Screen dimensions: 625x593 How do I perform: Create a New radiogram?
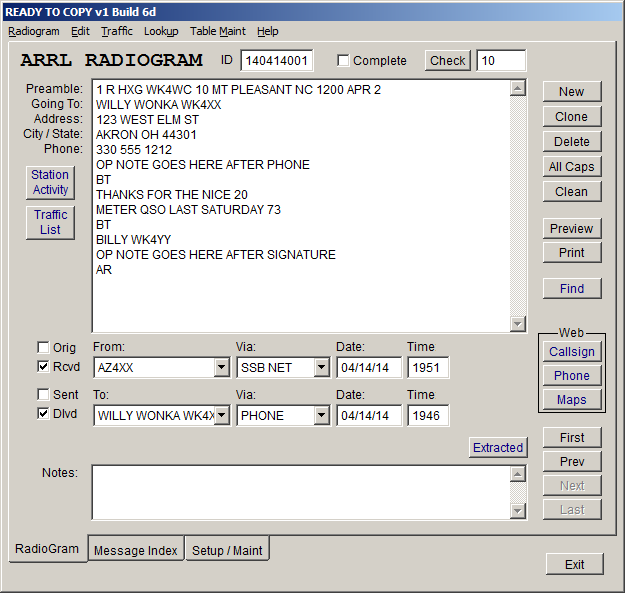572,92
